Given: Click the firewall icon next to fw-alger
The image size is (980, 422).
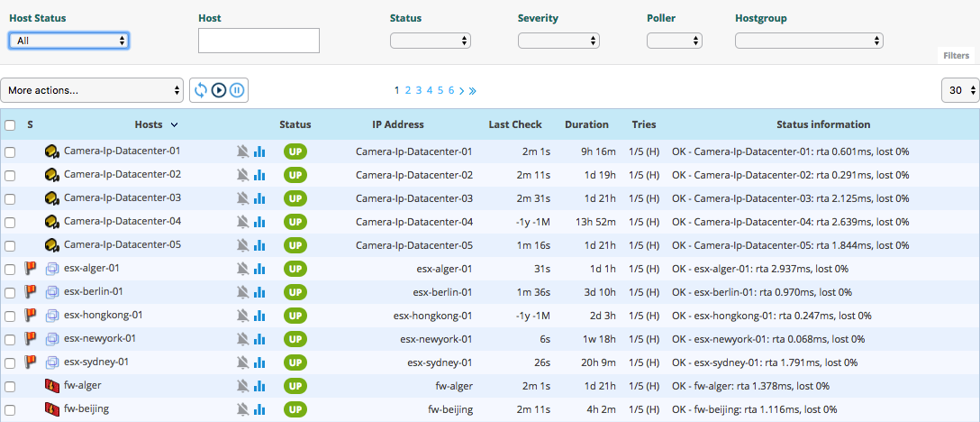Looking at the screenshot, I should coord(51,386).
